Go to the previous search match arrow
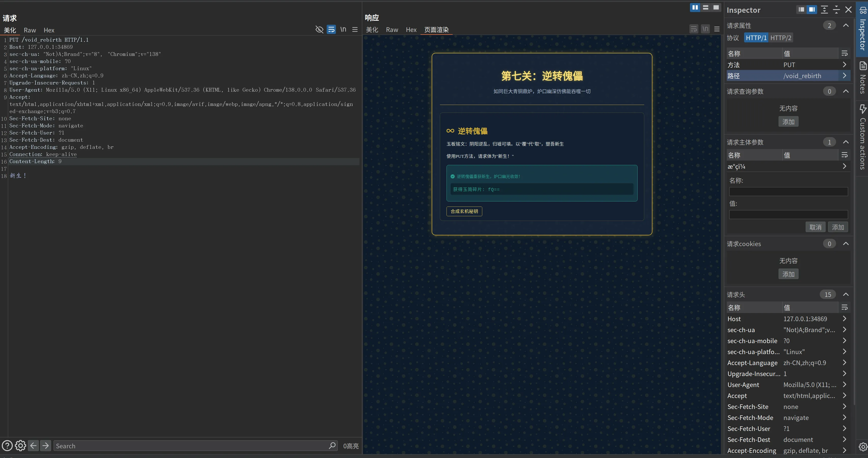 point(33,445)
